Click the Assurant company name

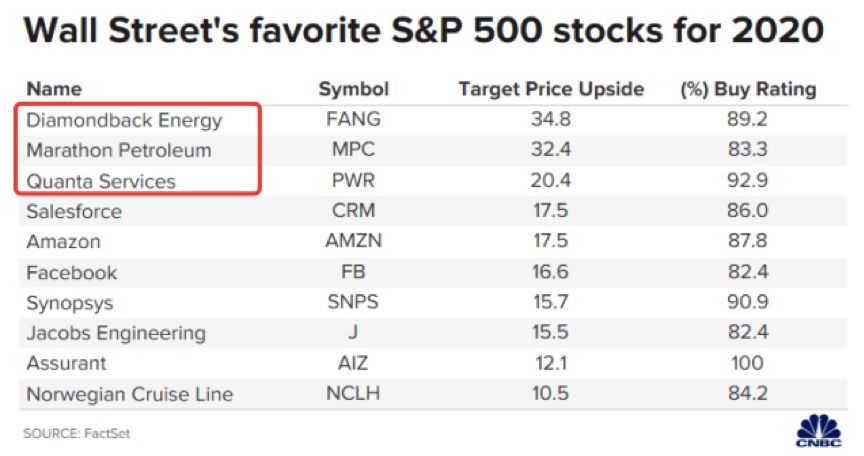[x=66, y=363]
